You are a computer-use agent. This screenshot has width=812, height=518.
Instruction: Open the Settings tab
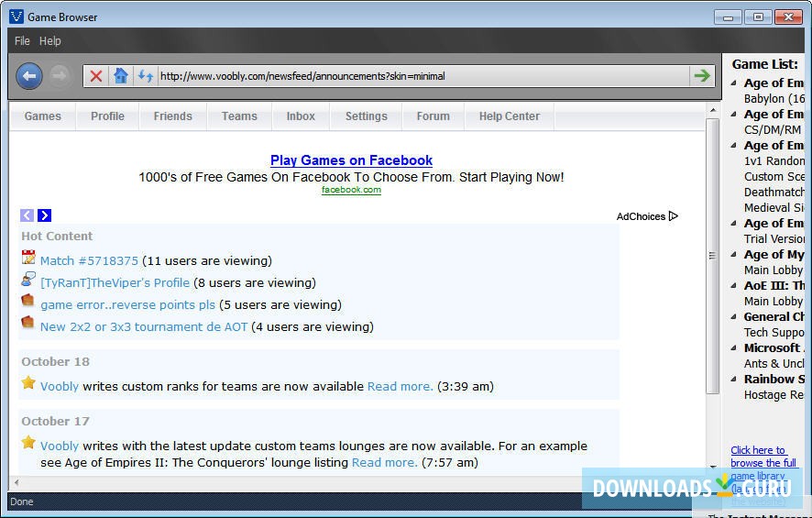click(366, 116)
